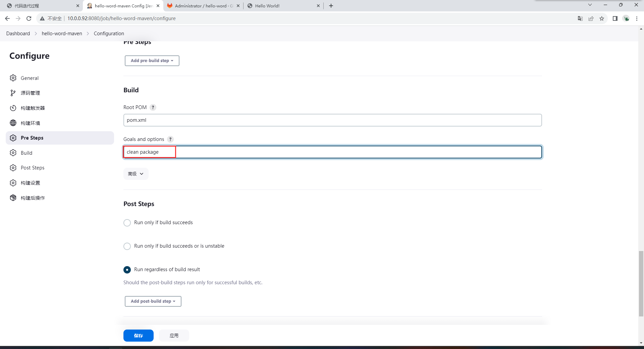The width and height of the screenshot is (644, 349).
Task: Click the Pre Steps gear icon
Action: [13, 138]
